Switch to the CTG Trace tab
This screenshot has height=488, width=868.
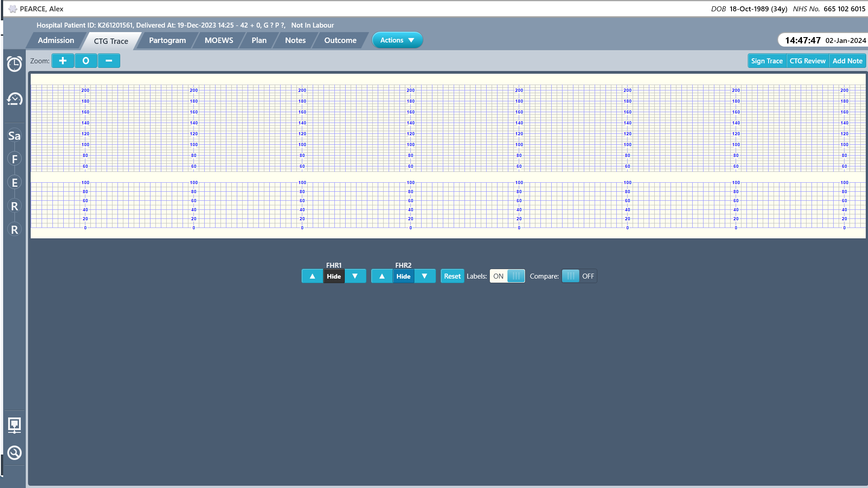[111, 41]
